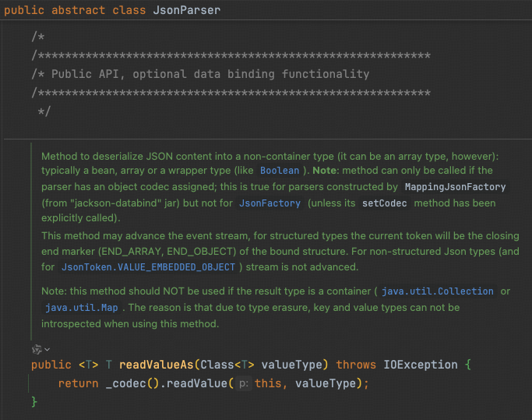Open the dropdown chevron beside the AI icon
This screenshot has height=420, width=532.
48,350
